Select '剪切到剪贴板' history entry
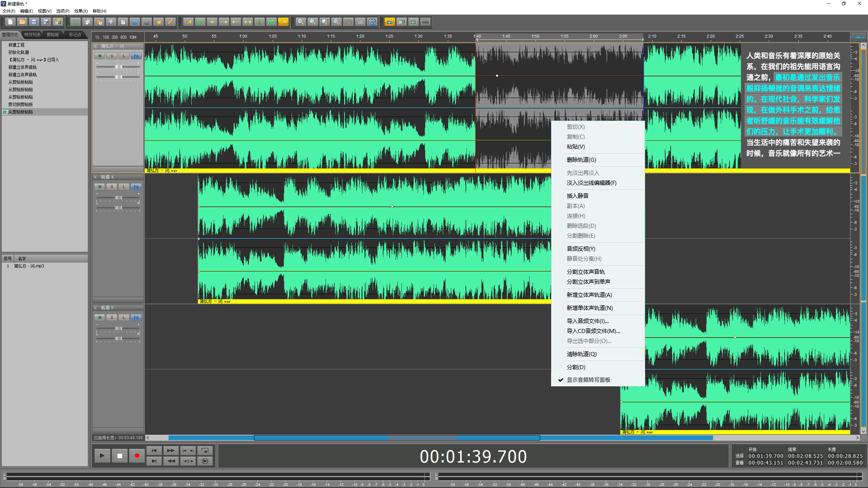This screenshot has width=868, height=488. [20, 104]
